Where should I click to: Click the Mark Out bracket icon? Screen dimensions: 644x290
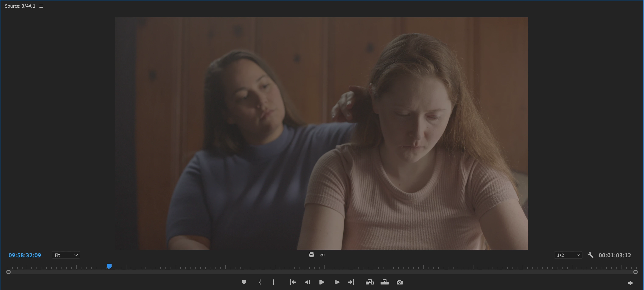[273, 282]
